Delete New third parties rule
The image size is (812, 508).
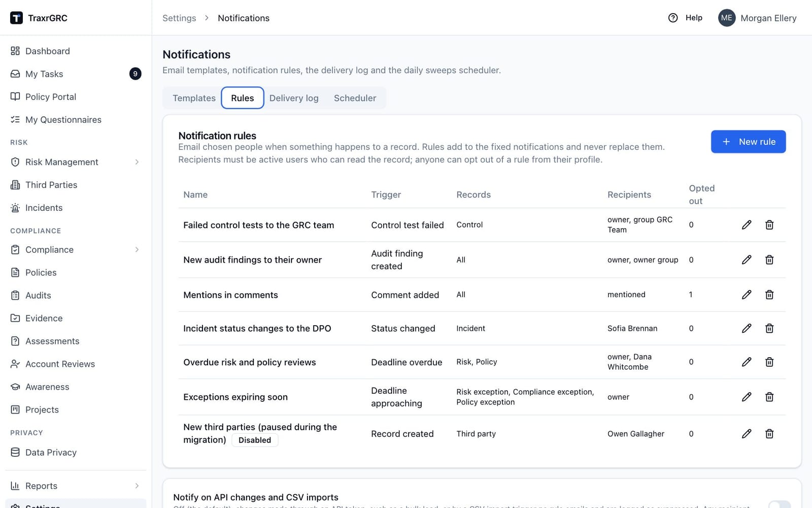[x=769, y=433]
